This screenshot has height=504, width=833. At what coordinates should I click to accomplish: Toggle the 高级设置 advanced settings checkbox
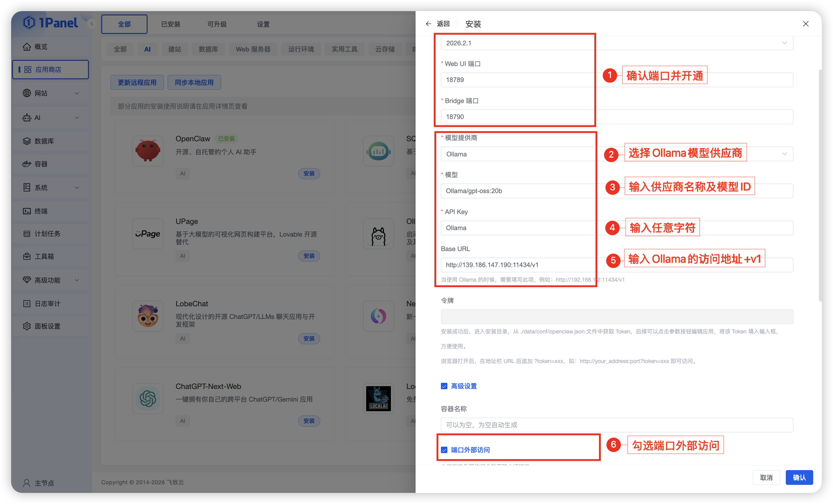tap(444, 386)
